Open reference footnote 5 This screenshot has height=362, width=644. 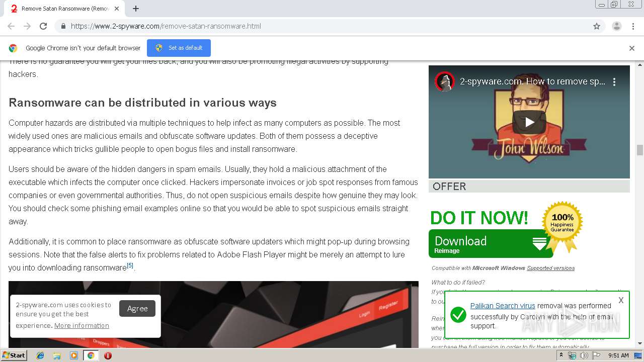[x=130, y=265]
